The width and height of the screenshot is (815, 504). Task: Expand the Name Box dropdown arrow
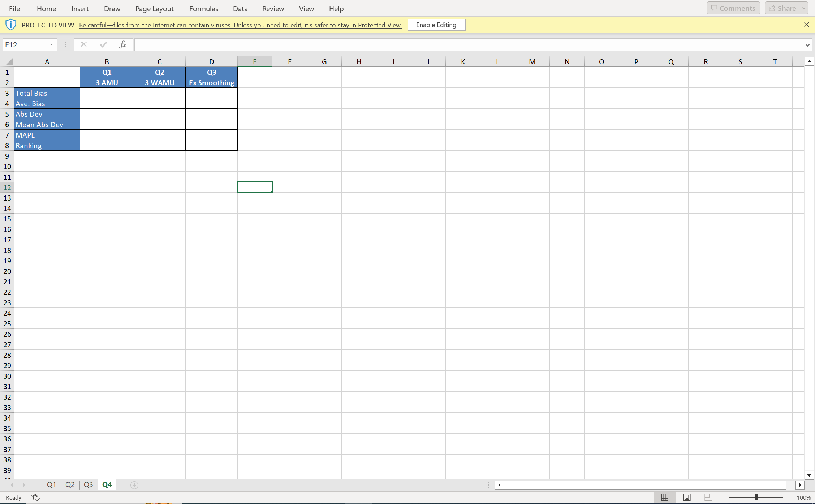52,44
